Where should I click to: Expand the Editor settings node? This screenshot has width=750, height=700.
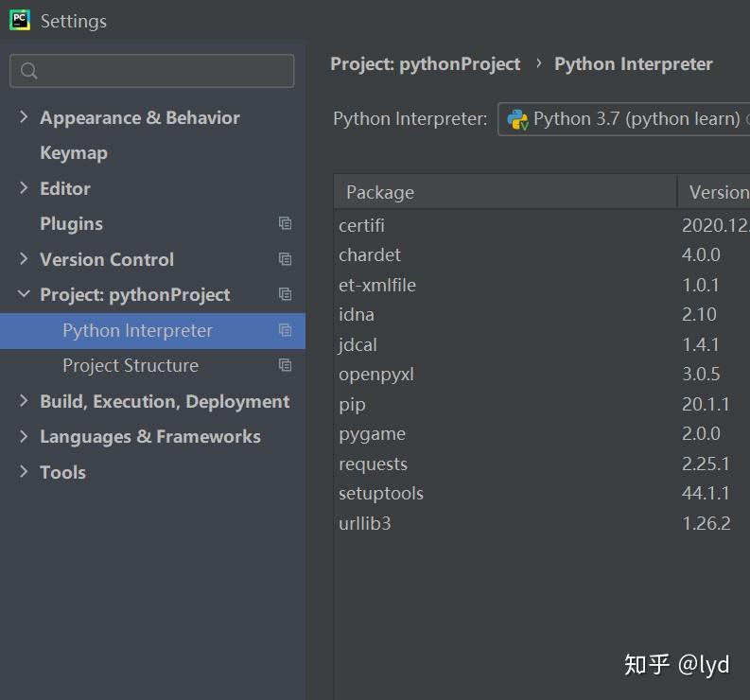pyautogui.click(x=24, y=188)
